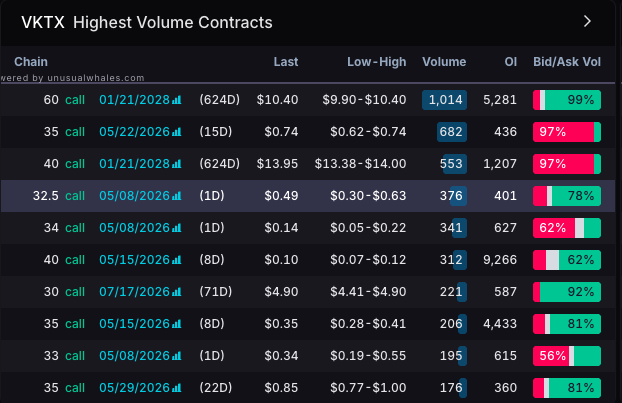Select the 32.5 call strike label
The image size is (622, 403).
coord(59,196)
